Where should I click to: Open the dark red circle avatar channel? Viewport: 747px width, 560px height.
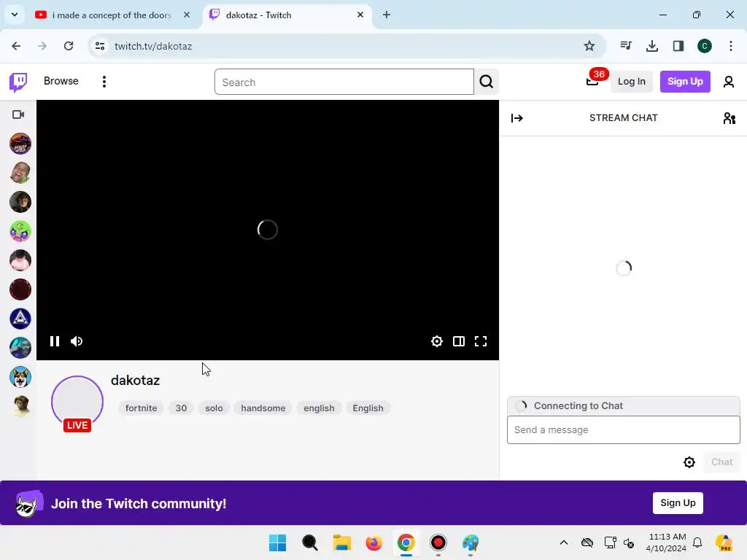tap(20, 289)
